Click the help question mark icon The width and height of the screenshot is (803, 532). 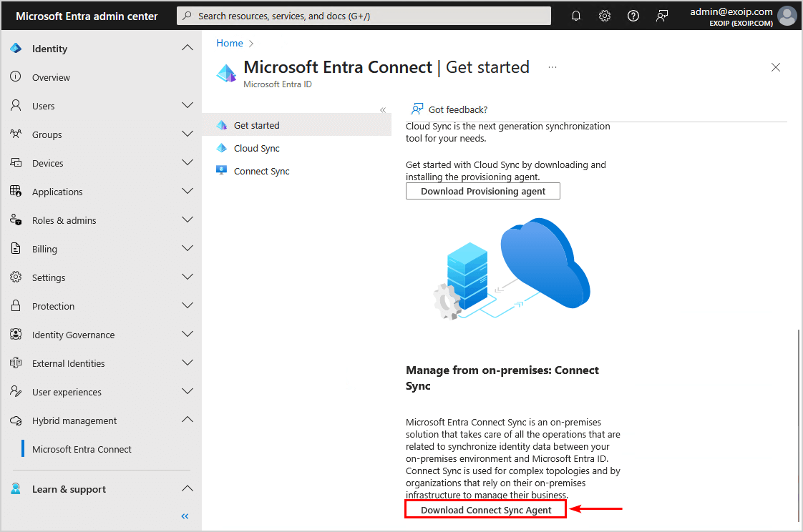pos(633,15)
